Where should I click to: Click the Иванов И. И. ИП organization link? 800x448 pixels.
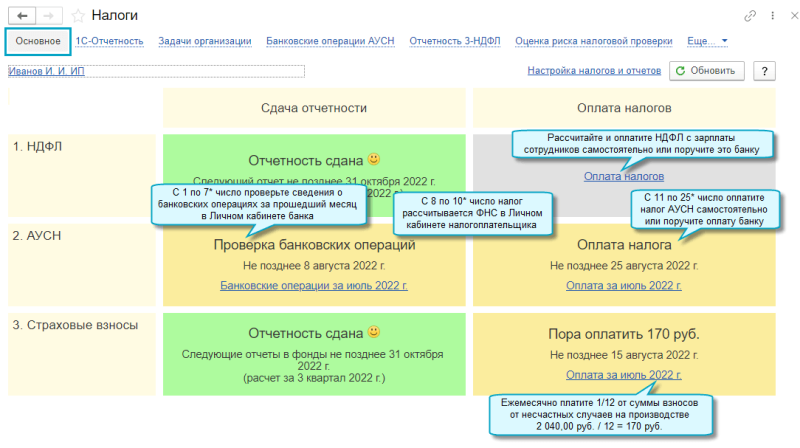[46, 71]
